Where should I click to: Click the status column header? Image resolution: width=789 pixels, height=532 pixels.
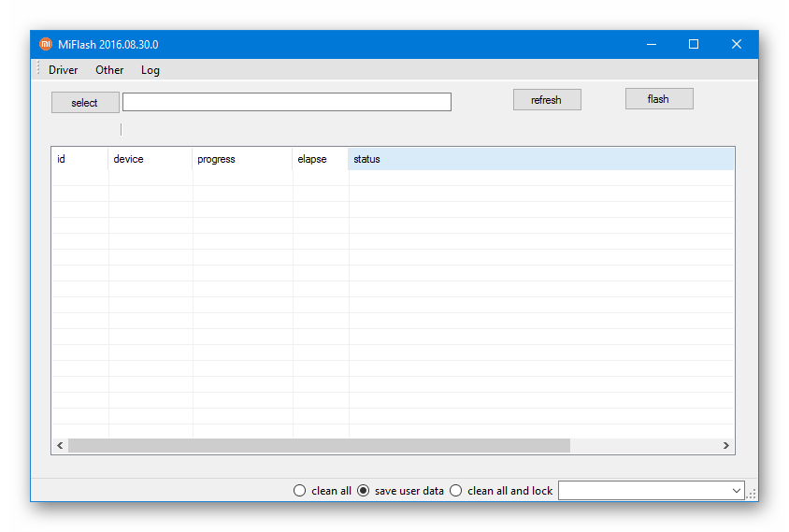(541, 159)
